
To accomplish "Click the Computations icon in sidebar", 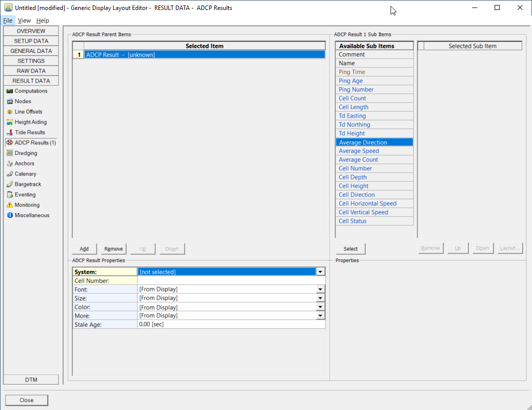I will pos(9,91).
